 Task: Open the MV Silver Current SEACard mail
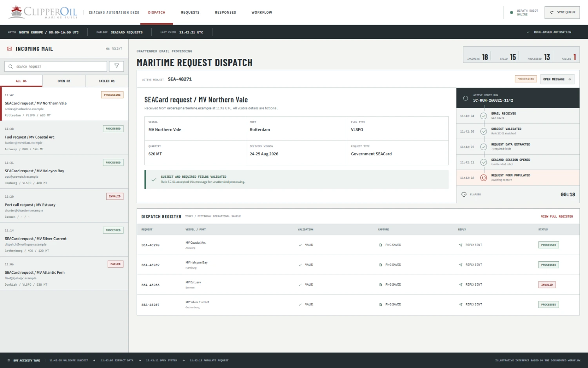pos(64,239)
